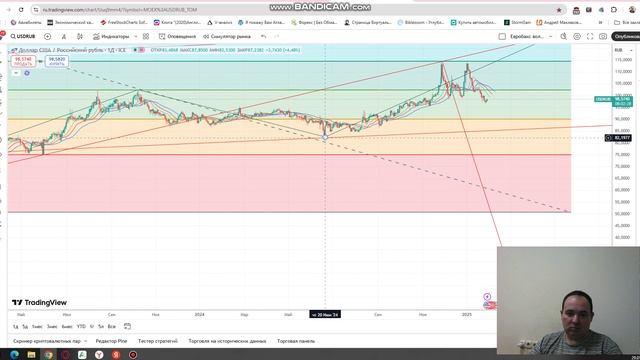The height and width of the screenshot is (360, 640).
Task: Open the object tree circular icon
Action: (x=27, y=73)
